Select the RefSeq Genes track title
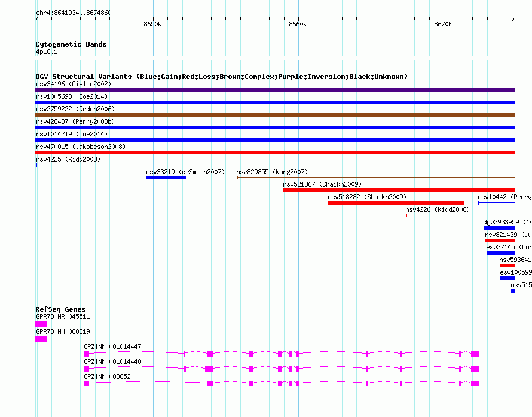The width and height of the screenshot is (532, 417). coord(61,309)
